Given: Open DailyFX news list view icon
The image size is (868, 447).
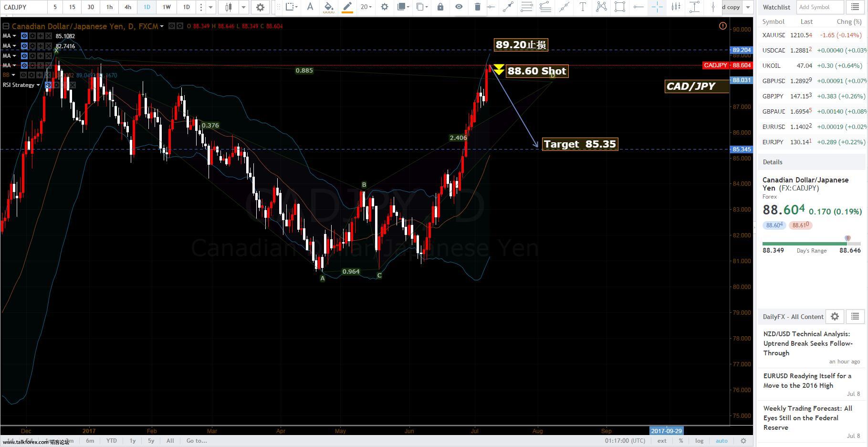Looking at the screenshot, I should (855, 317).
